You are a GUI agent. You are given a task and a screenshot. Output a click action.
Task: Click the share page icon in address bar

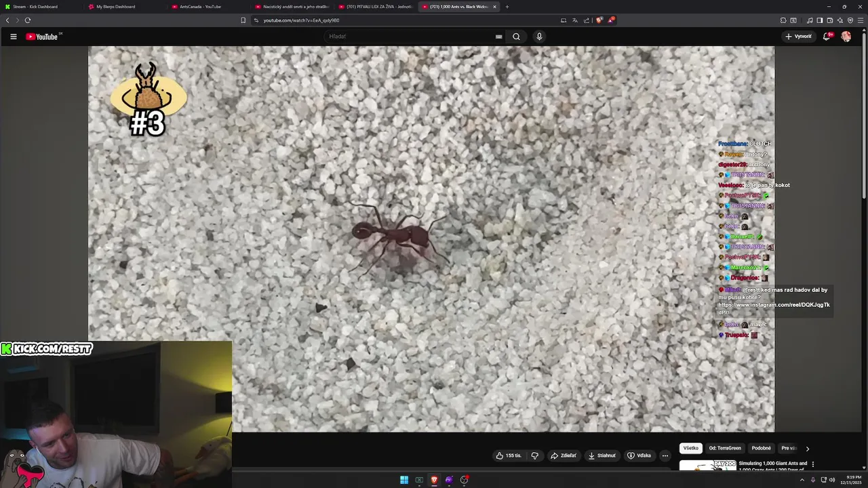click(587, 20)
